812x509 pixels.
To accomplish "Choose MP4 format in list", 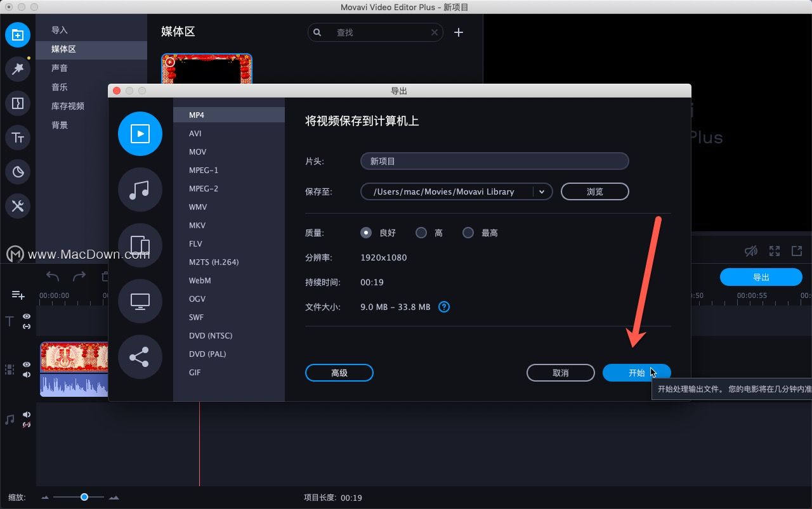I will click(229, 115).
